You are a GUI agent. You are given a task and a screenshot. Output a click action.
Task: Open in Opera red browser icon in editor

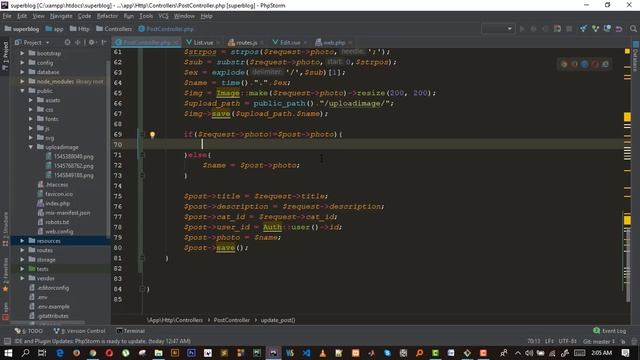click(595, 64)
